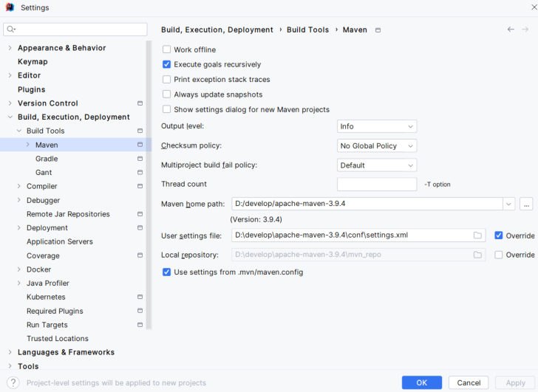Expand Languages & Frameworks section

[x=10, y=352]
